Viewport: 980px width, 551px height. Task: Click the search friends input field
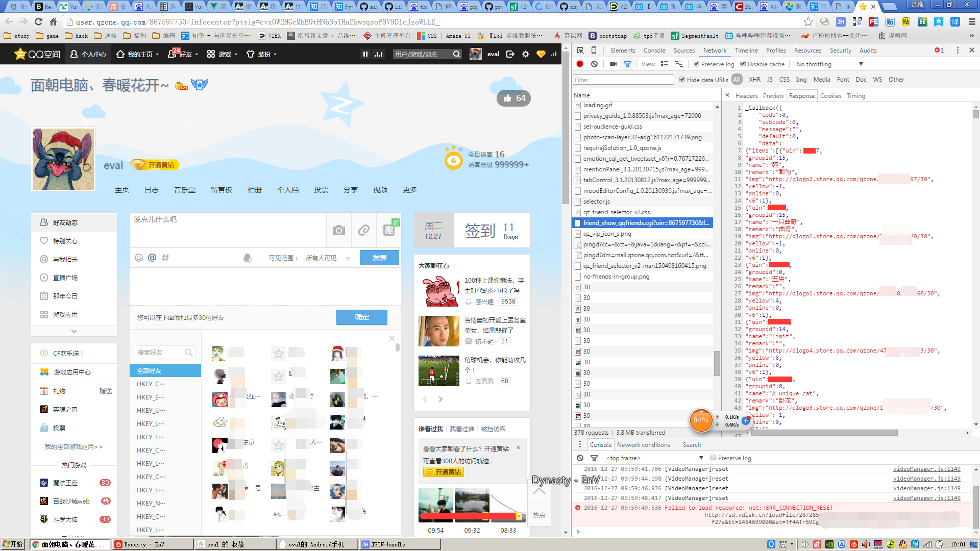(160, 353)
